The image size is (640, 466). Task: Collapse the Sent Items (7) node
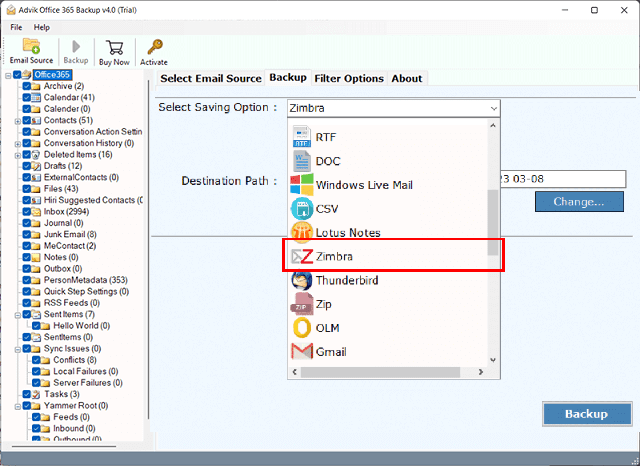pyautogui.click(x=18, y=315)
